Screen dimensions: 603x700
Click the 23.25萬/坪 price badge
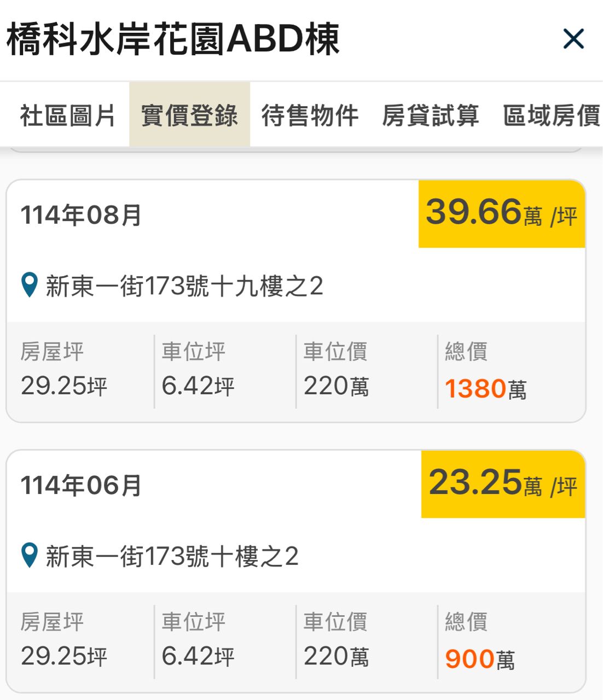point(502,484)
